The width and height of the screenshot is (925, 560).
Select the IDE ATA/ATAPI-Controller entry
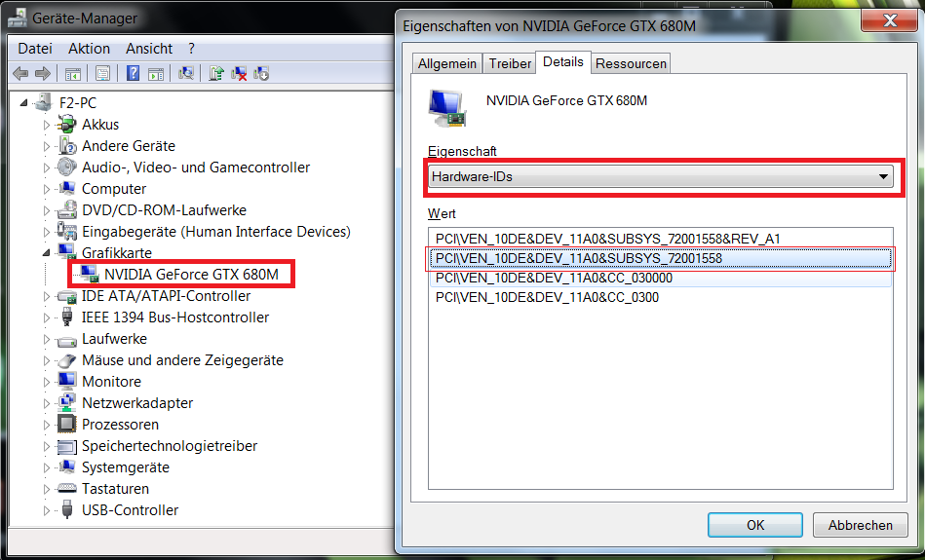click(x=166, y=296)
